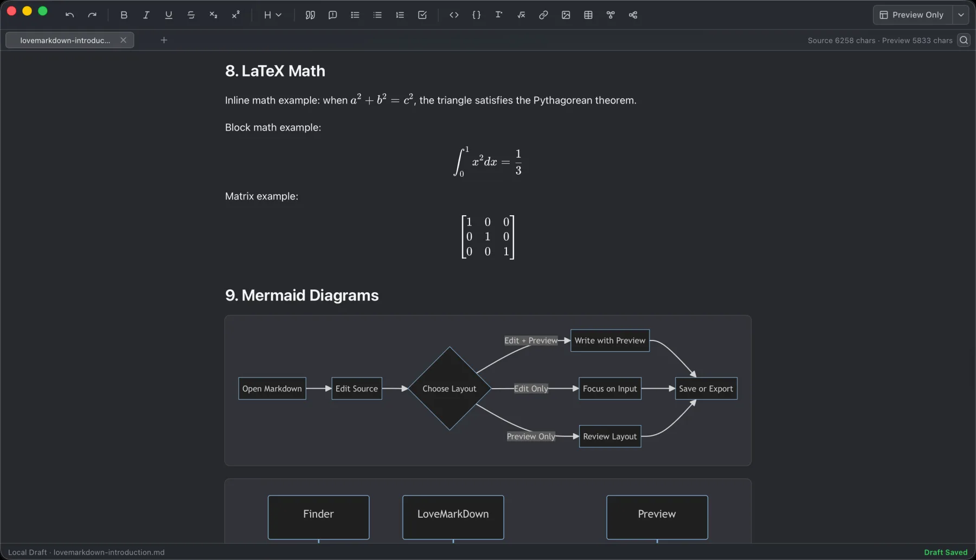The height and width of the screenshot is (560, 976).
Task: Underline the selected text
Action: (x=169, y=15)
